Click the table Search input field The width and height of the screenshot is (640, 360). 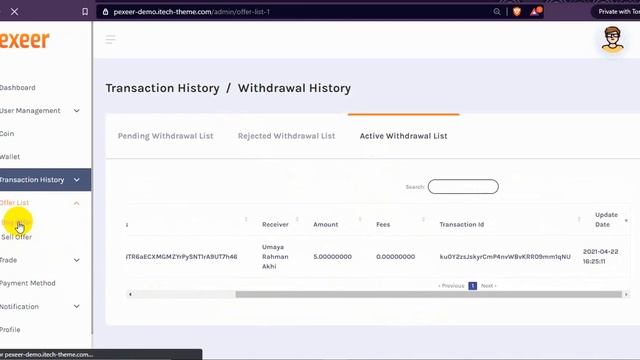(463, 187)
